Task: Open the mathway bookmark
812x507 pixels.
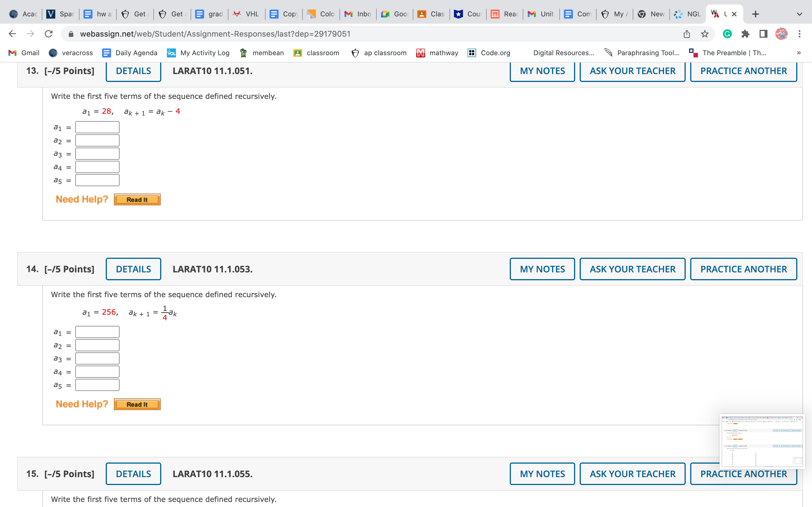Action: tap(437, 53)
